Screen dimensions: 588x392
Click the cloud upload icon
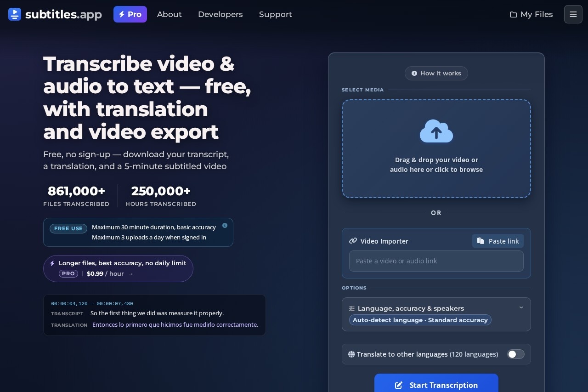(x=436, y=131)
